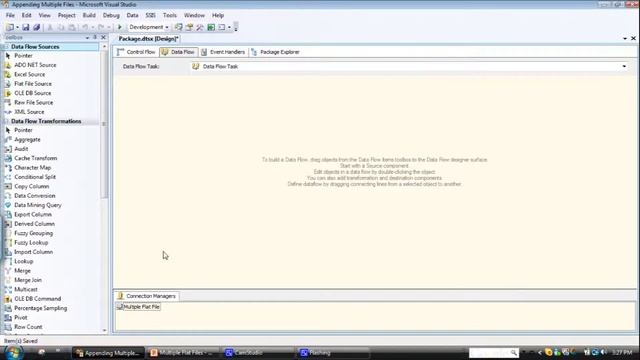Select the Multiple Flat File connection manager

point(138,307)
